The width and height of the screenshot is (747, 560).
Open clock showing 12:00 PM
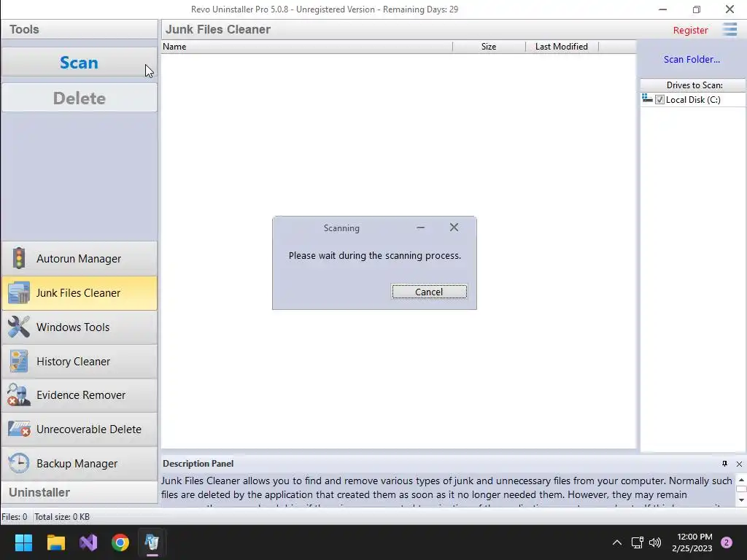click(x=692, y=542)
